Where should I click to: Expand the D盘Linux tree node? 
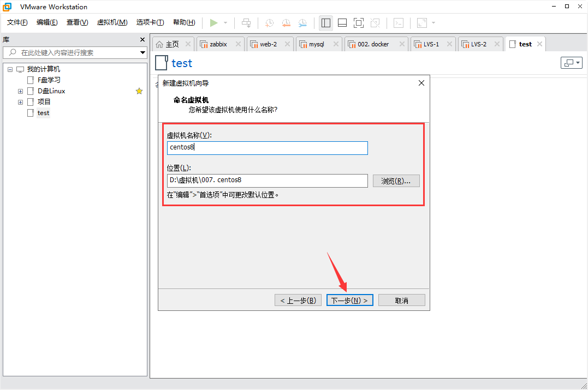point(21,91)
